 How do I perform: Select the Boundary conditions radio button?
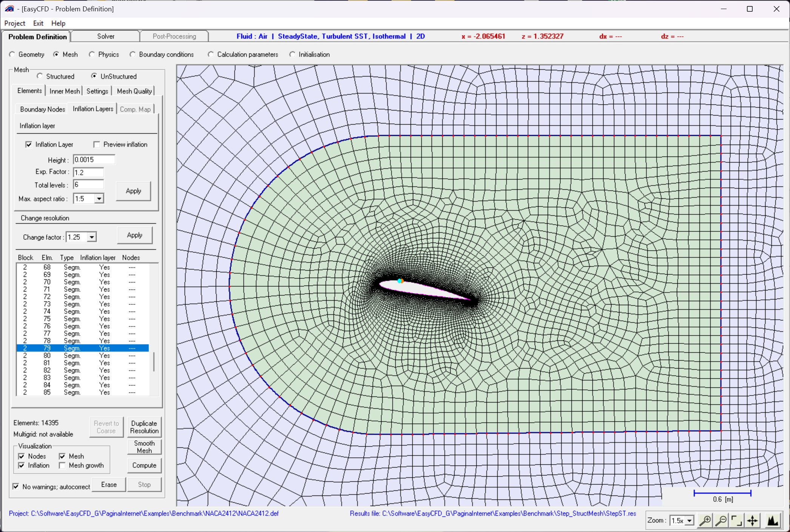click(133, 54)
